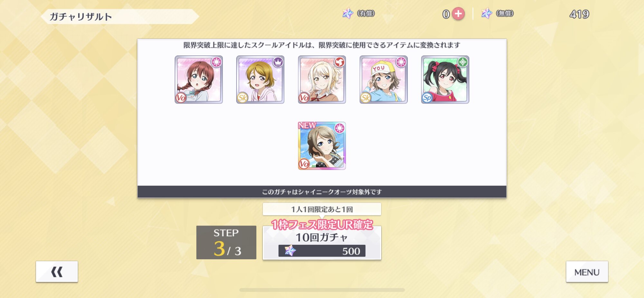The height and width of the screenshot is (298, 644).
Task: Click the star icon in the 500 cost bar
Action: tap(290, 251)
